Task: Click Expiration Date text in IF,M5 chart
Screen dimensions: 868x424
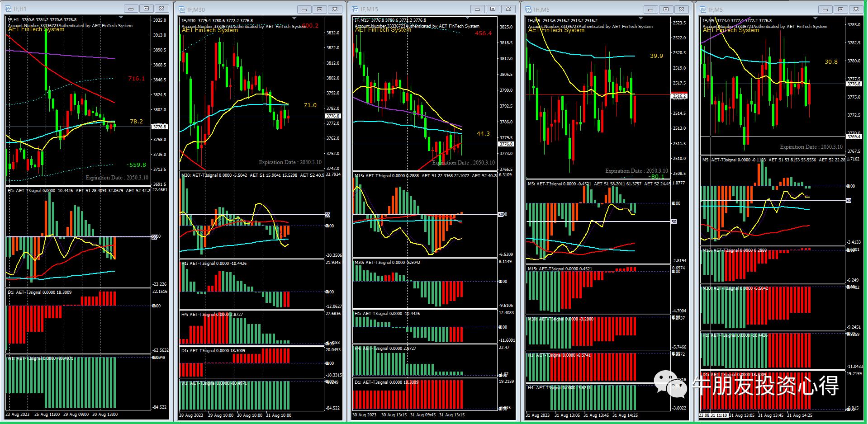Action: tap(811, 147)
